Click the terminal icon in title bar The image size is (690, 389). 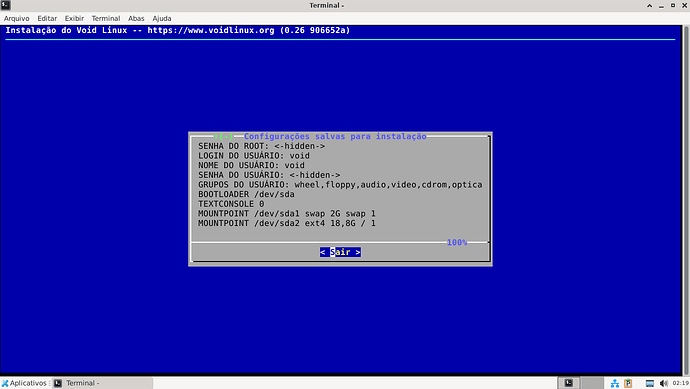pyautogui.click(x=5, y=5)
